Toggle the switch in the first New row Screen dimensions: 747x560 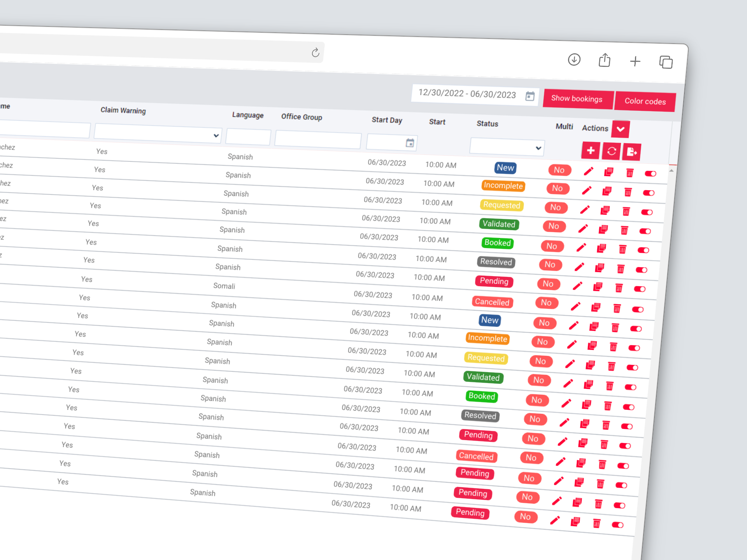(x=651, y=173)
